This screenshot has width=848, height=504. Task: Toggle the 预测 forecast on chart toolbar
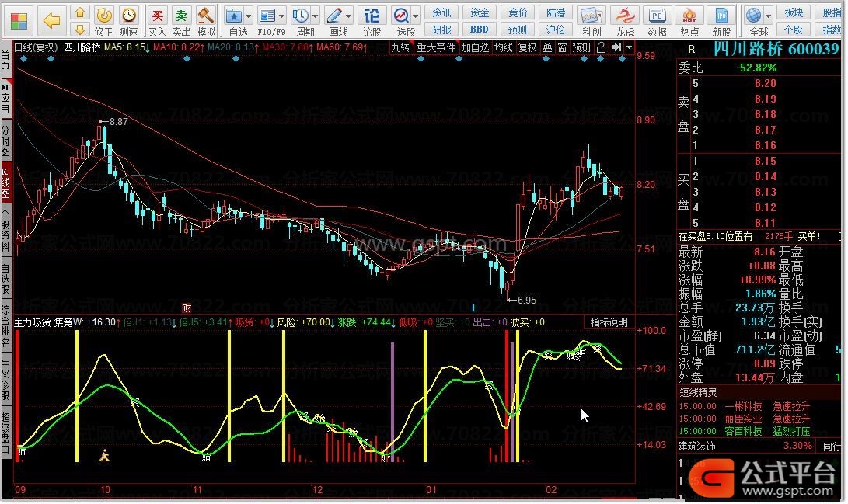pyautogui.click(x=581, y=48)
